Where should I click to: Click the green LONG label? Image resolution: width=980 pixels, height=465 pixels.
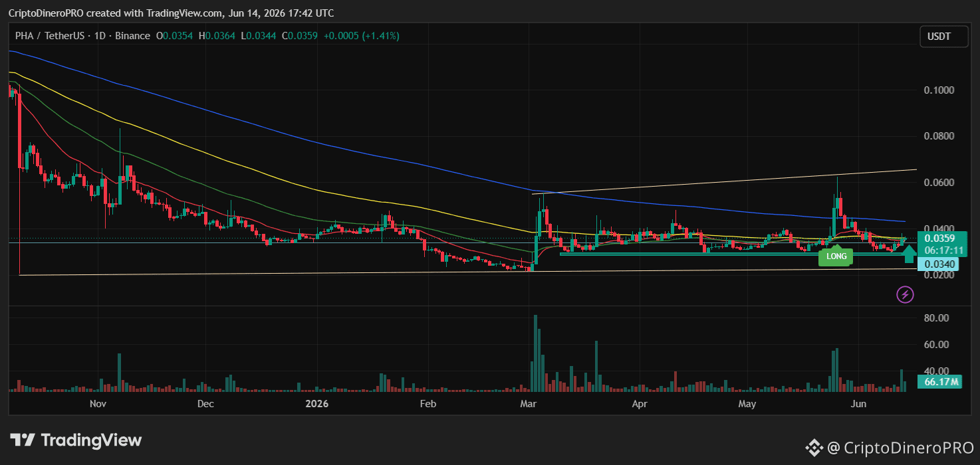pyautogui.click(x=836, y=256)
